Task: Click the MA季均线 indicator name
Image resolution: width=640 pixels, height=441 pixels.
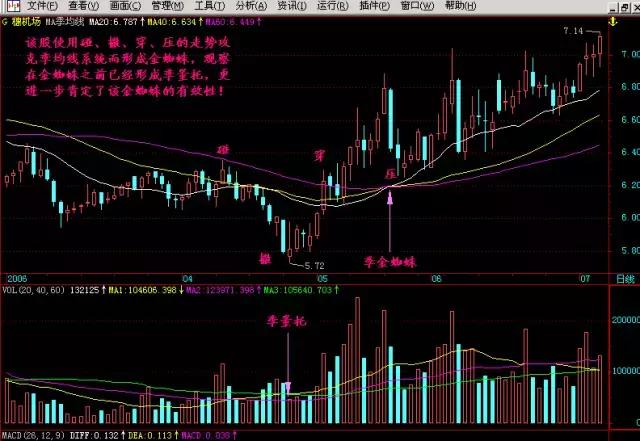Action: coord(64,22)
